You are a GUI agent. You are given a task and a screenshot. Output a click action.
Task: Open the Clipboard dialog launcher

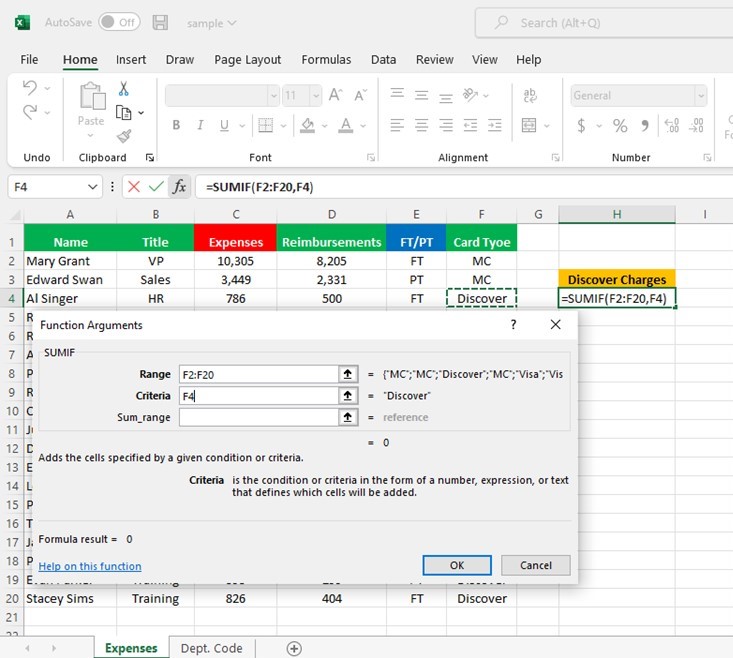[150, 157]
